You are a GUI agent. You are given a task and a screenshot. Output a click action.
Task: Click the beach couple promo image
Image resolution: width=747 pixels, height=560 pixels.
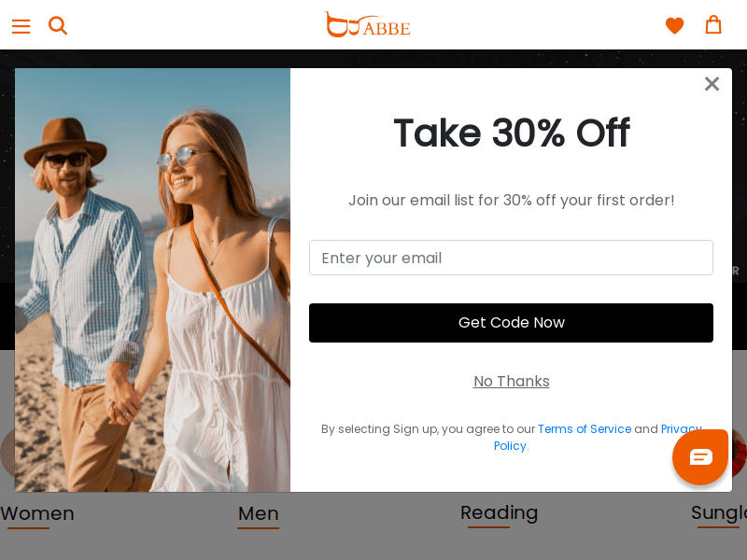pos(152,280)
